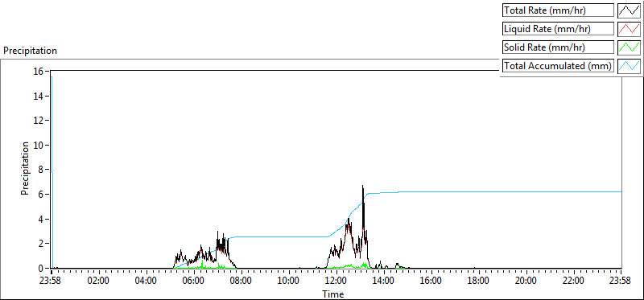Image resolution: width=644 pixels, height=300 pixels.
Task: Click the Solid Rate green line swatch
Action: 630,47
